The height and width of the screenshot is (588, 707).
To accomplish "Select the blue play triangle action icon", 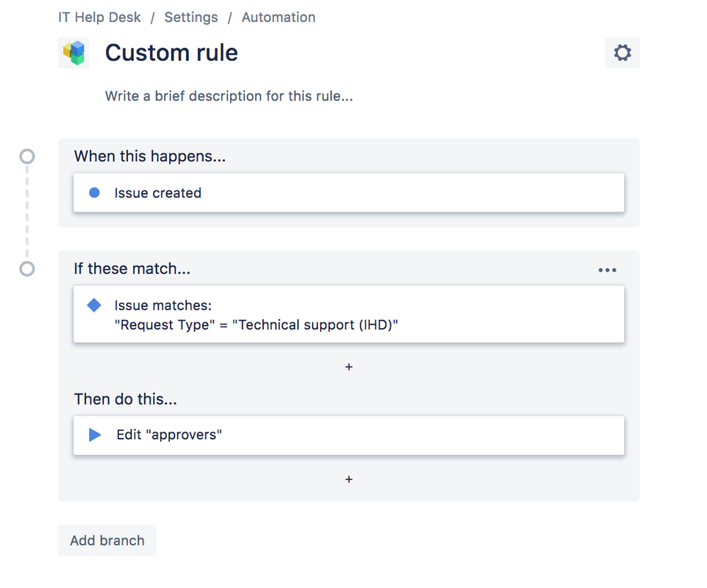I will point(94,435).
